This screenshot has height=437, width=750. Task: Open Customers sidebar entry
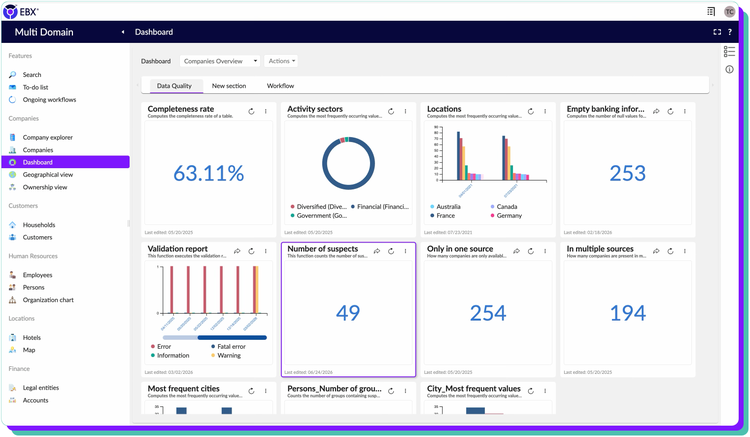coord(37,237)
